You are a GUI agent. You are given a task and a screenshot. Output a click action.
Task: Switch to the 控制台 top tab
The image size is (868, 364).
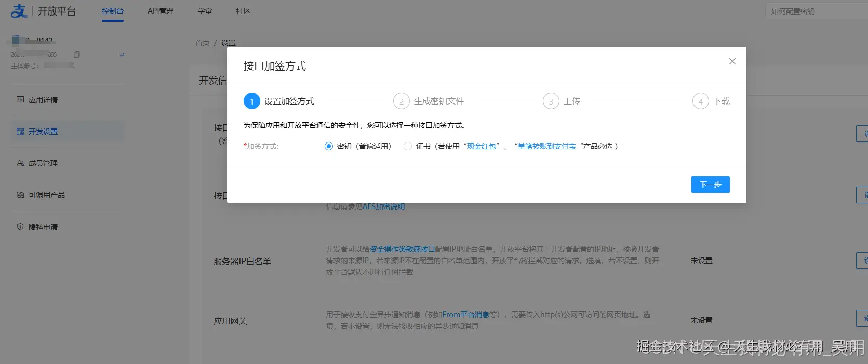click(113, 11)
